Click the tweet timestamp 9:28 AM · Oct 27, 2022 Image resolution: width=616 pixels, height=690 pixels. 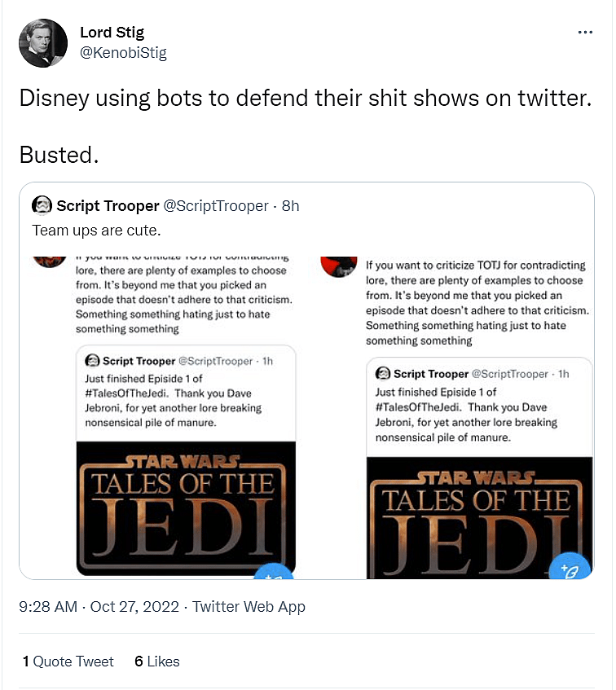[x=101, y=606]
